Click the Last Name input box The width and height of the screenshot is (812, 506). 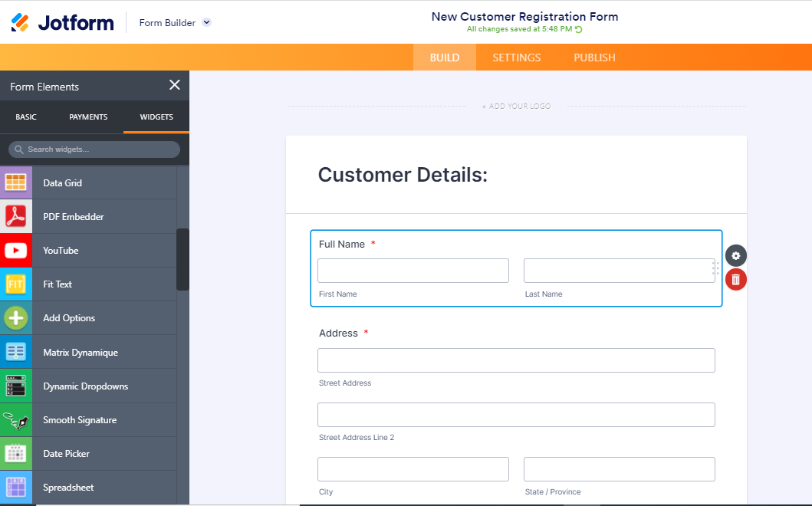(620, 271)
